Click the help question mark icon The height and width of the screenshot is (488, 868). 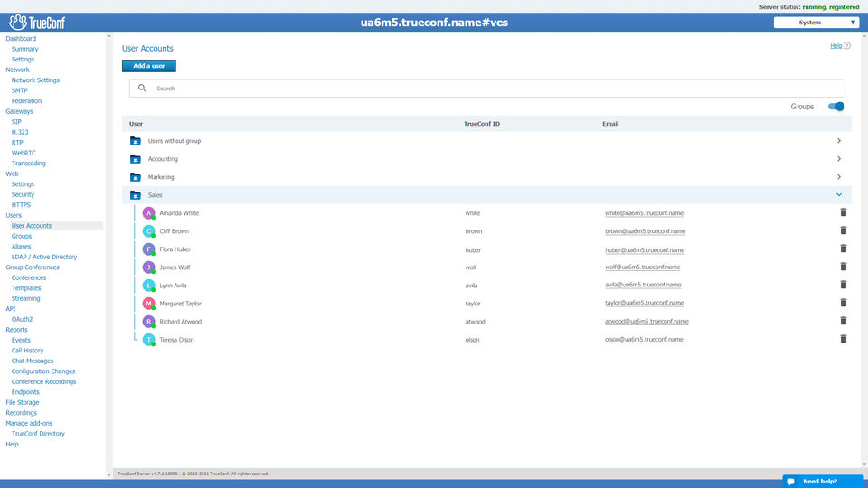[x=847, y=46]
